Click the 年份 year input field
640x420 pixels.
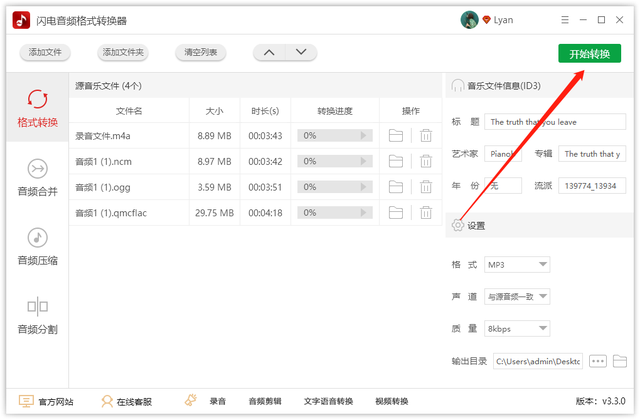point(503,186)
